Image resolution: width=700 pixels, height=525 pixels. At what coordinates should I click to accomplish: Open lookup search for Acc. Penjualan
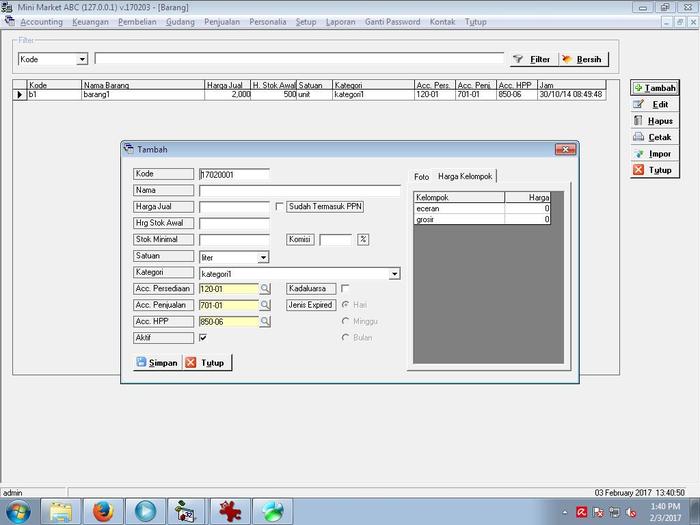(265, 305)
